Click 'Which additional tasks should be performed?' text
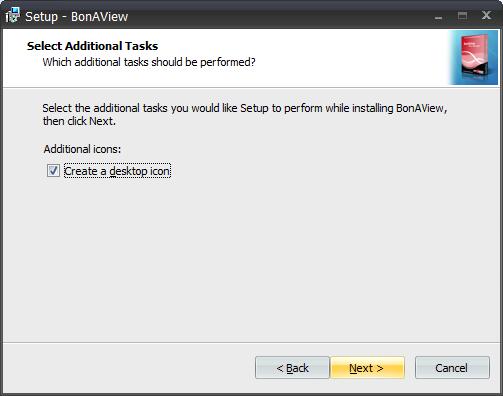 [149, 62]
